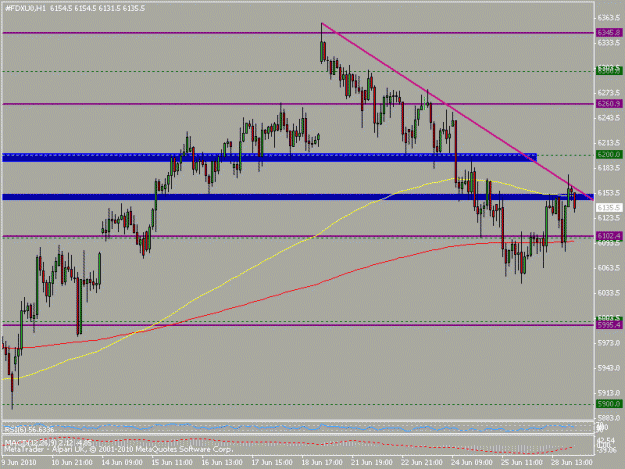The image size is (625, 469).
Task: Click the 18 Jun 17:00 time label
Action: click(322, 462)
